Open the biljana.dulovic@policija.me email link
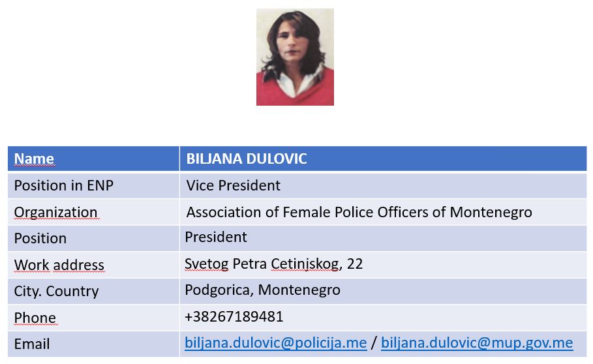Image resolution: width=593 pixels, height=364 pixels. 276,343
